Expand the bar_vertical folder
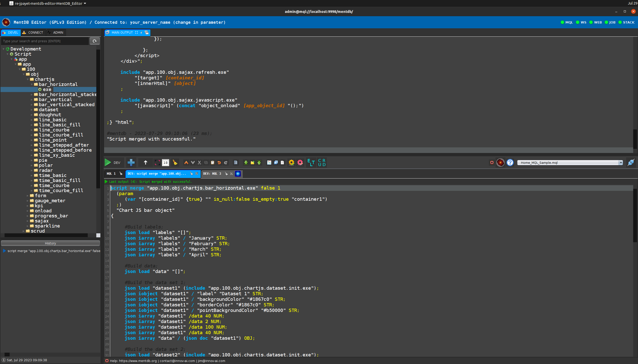 click(x=32, y=100)
